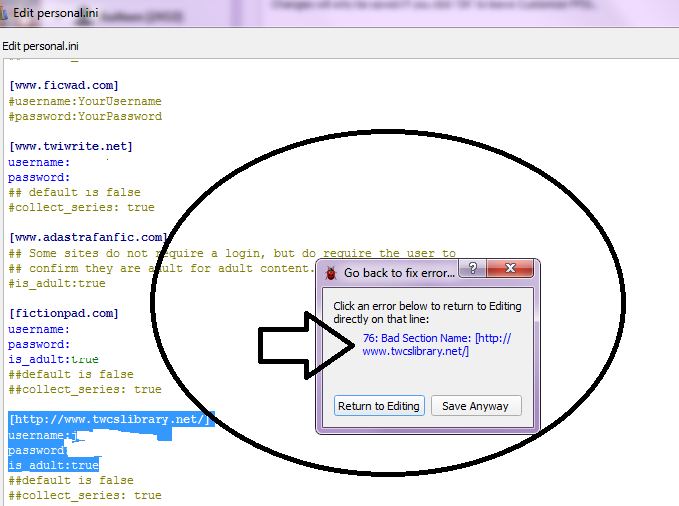Viewport: 679px width, 506px height.
Task: Click the #password:YourPassword line
Action: [x=85, y=117]
